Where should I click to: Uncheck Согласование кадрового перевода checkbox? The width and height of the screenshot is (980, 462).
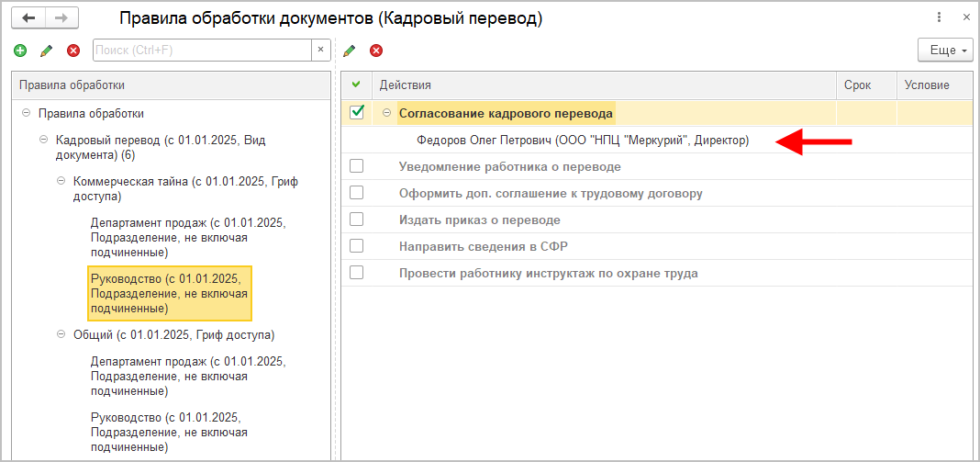click(357, 113)
